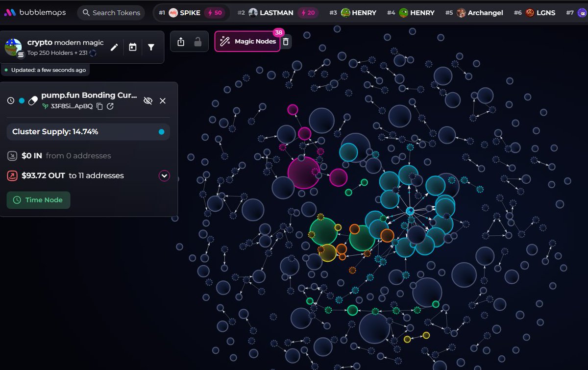This screenshot has width=588, height=370.
Task: Click the Top 250 Holders + 231 label
Action: click(x=57, y=53)
